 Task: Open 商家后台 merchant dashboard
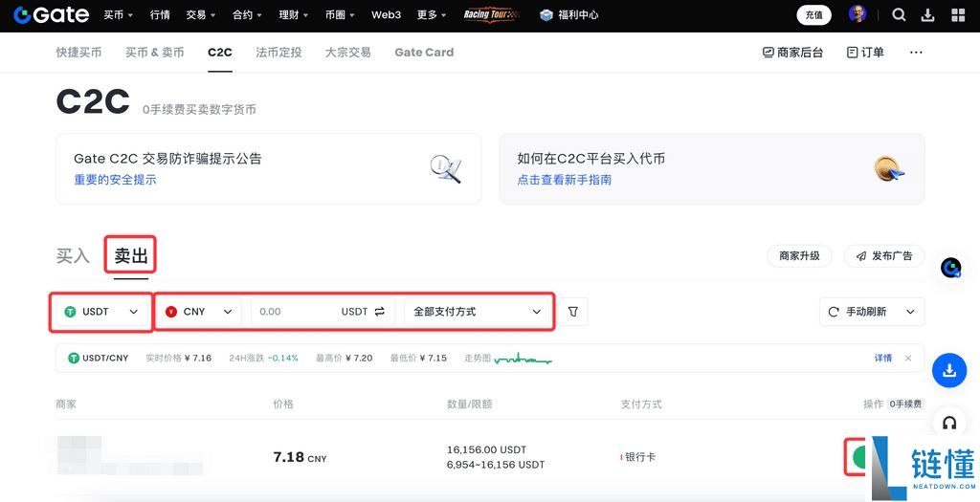click(792, 53)
